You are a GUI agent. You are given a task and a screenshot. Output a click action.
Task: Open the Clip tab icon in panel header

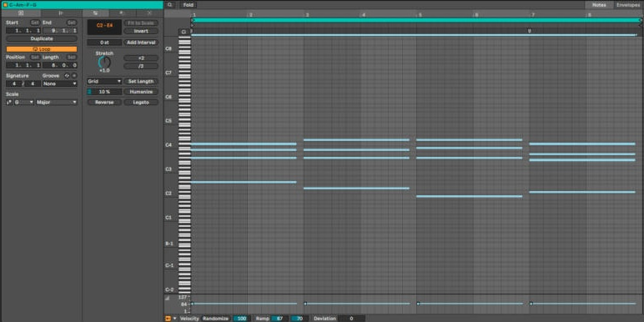click(x=21, y=13)
